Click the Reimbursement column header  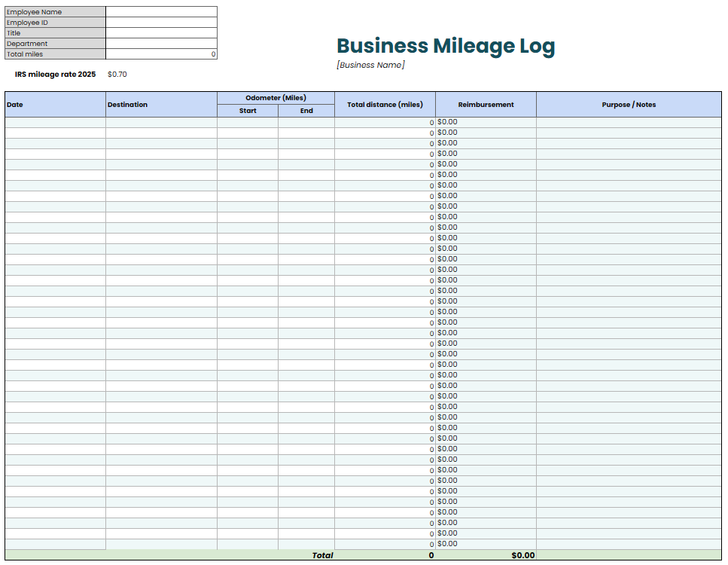[x=486, y=104]
